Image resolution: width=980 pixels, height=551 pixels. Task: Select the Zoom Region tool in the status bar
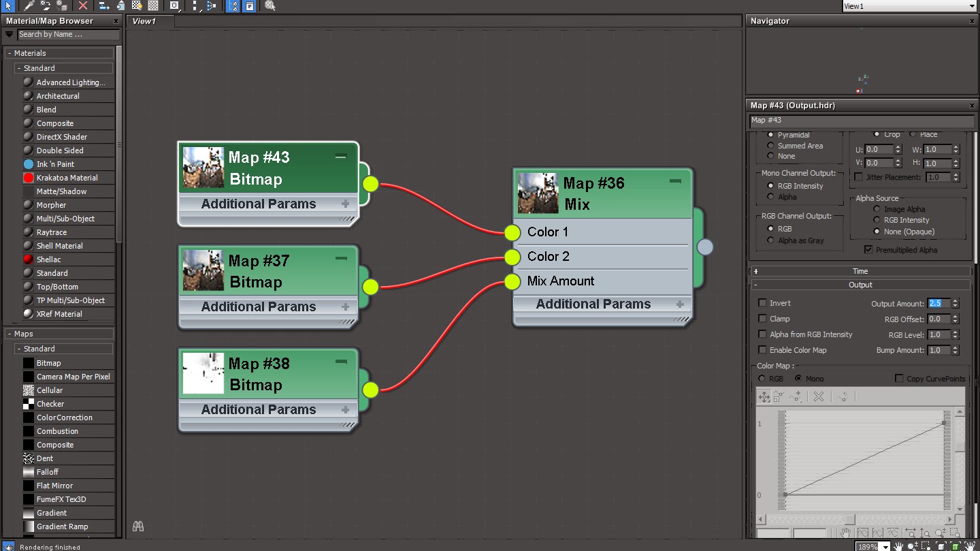point(927,546)
